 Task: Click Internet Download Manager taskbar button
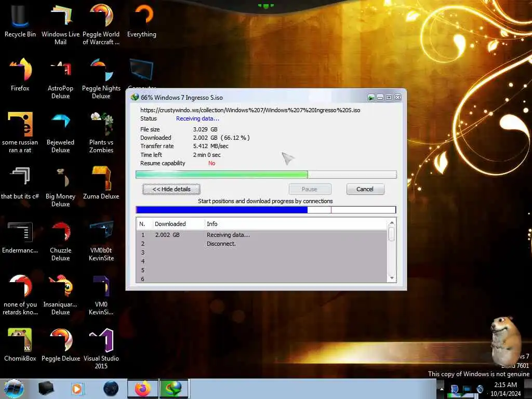174,389
